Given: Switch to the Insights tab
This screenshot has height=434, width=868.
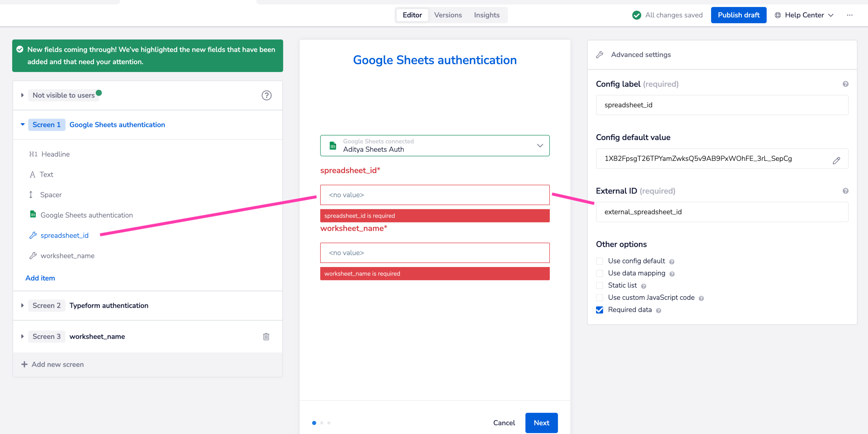Looking at the screenshot, I should tap(486, 15).
